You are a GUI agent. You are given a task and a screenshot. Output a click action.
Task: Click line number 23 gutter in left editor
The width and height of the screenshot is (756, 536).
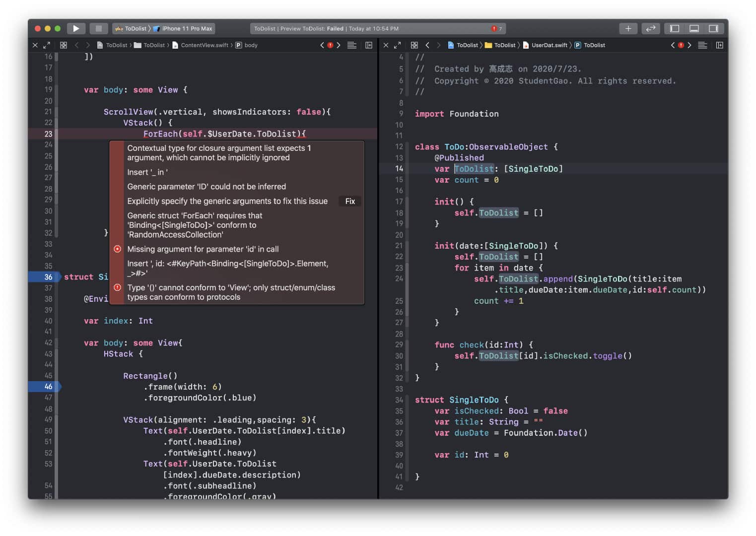click(48, 134)
